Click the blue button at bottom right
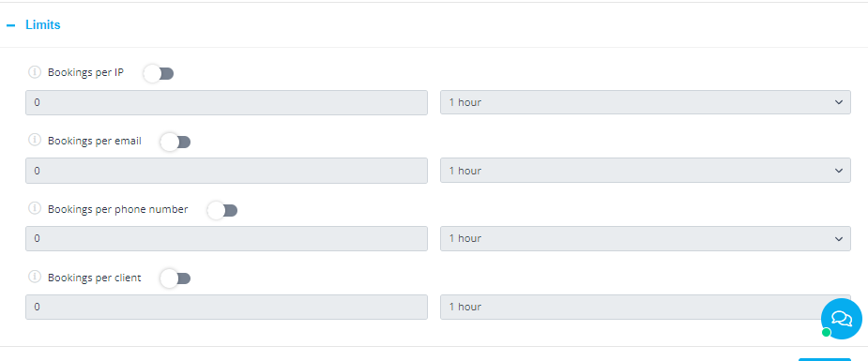Image resolution: width=868 pixels, height=361 pixels. click(824, 359)
